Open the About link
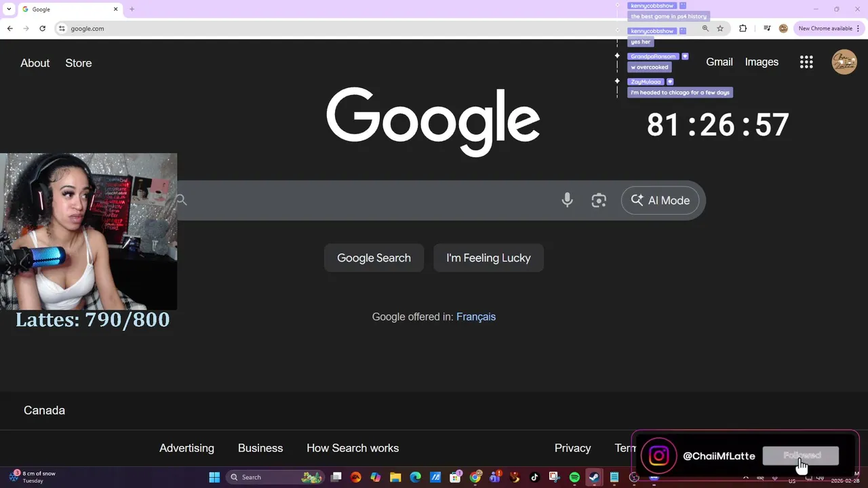Viewport: 868px width, 488px height. pos(35,63)
